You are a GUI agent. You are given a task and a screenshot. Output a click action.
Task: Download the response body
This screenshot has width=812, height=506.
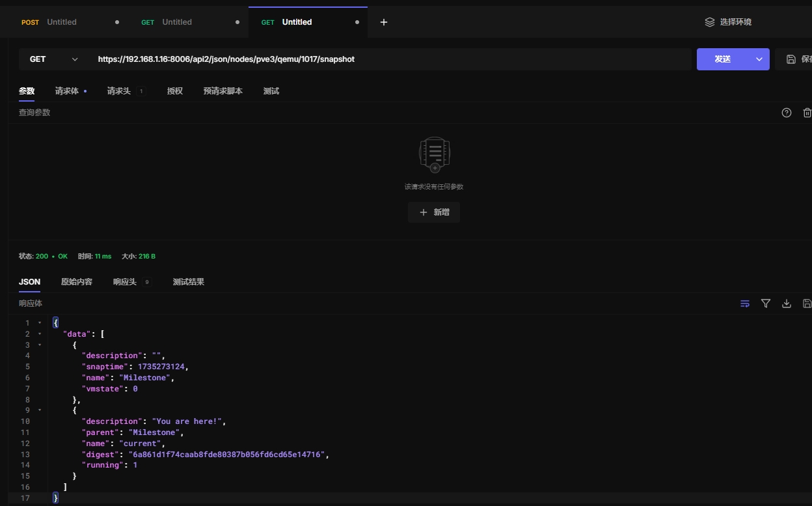coord(787,303)
